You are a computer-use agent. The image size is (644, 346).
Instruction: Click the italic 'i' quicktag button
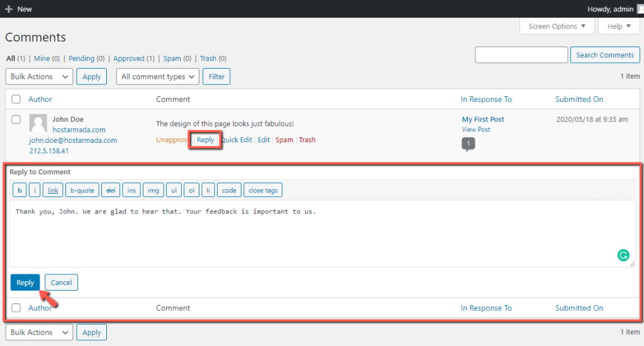(x=35, y=190)
